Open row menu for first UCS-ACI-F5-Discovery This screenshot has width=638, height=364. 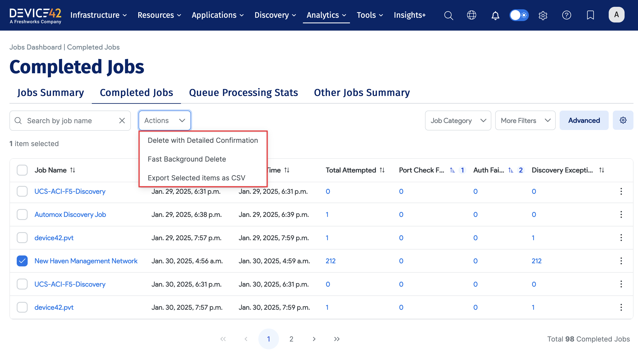pyautogui.click(x=621, y=191)
